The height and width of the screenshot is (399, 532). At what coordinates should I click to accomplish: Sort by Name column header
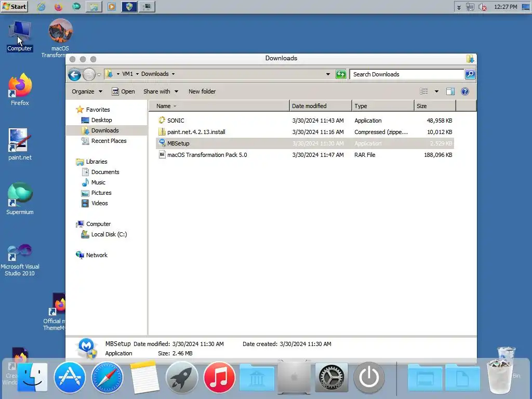click(x=219, y=106)
